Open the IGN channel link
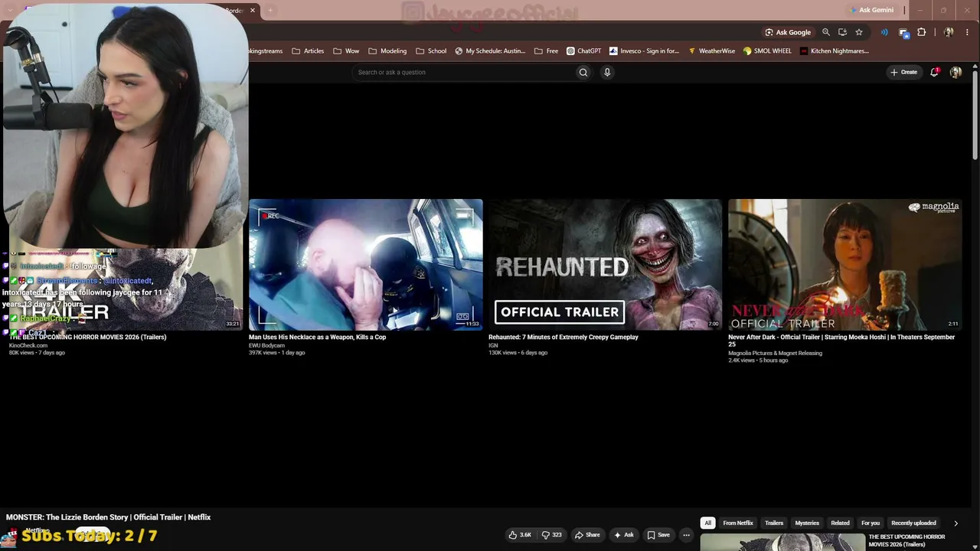980x551 pixels. [493, 345]
